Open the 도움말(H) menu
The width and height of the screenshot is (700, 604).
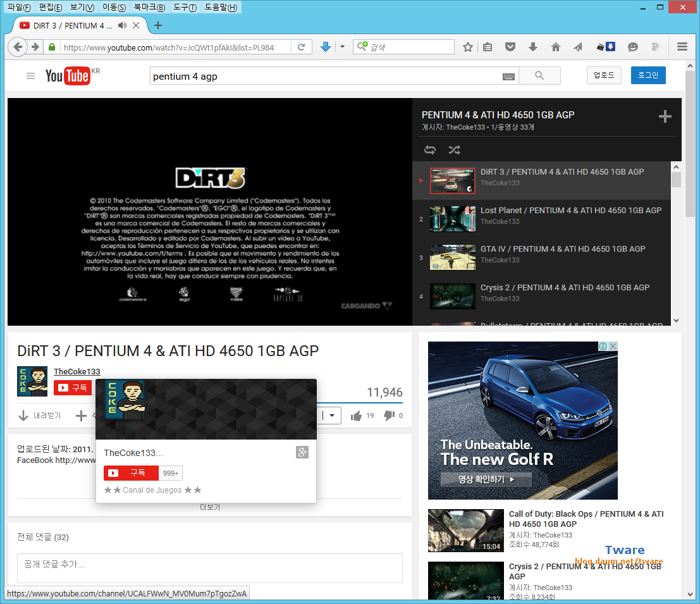(221, 7)
